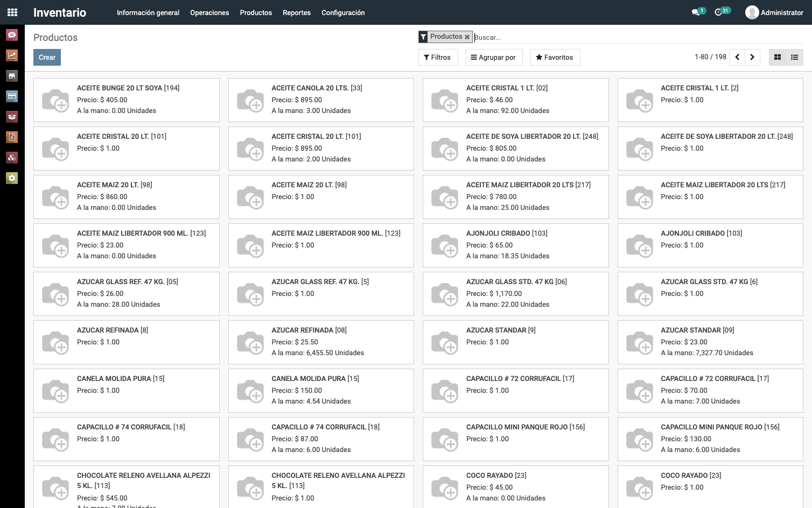
Task: Open the Settings gear icon in sidebar
Action: pyautogui.click(x=12, y=178)
